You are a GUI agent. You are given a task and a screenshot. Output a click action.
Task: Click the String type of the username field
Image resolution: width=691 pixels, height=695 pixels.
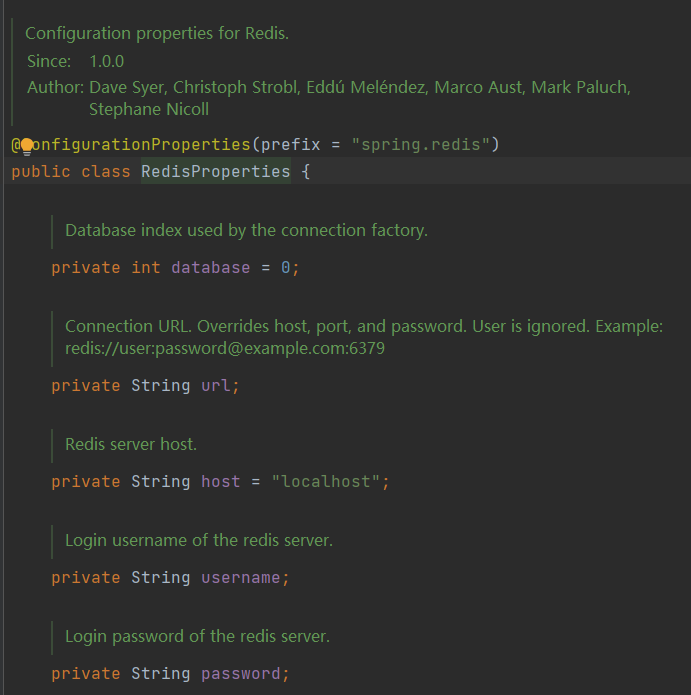(160, 578)
